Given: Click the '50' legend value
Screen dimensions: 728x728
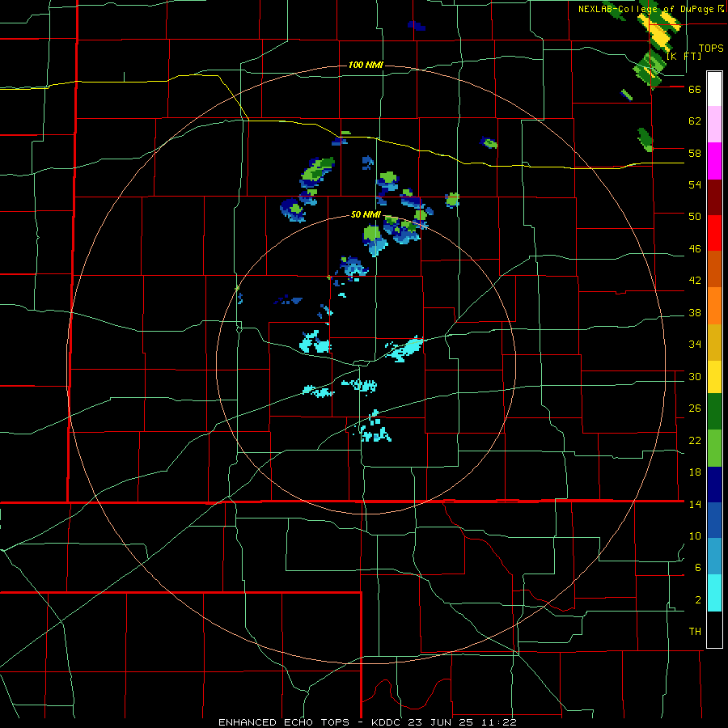Looking at the screenshot, I should pos(695,217).
